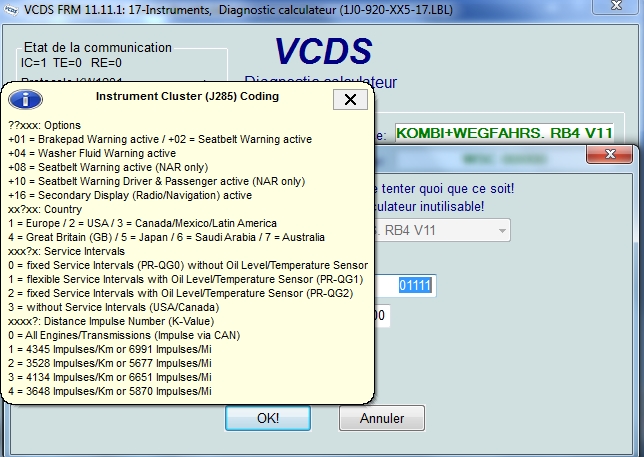This screenshot has height=457, width=644.
Task: Close the Instrument Cluster Coding tooltip
Action: click(350, 99)
